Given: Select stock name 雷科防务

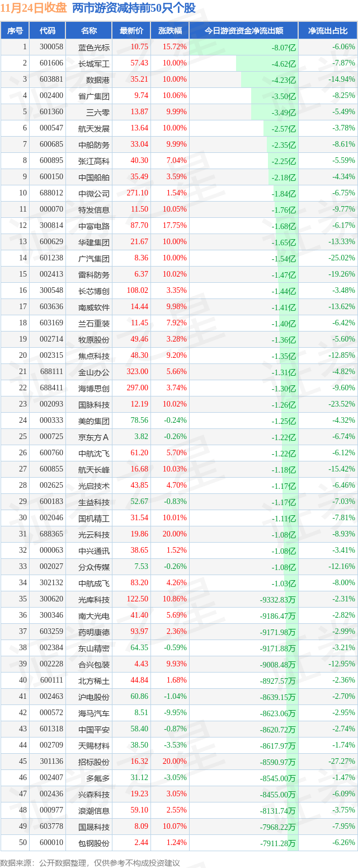Looking at the screenshot, I should pyautogui.click(x=94, y=274).
